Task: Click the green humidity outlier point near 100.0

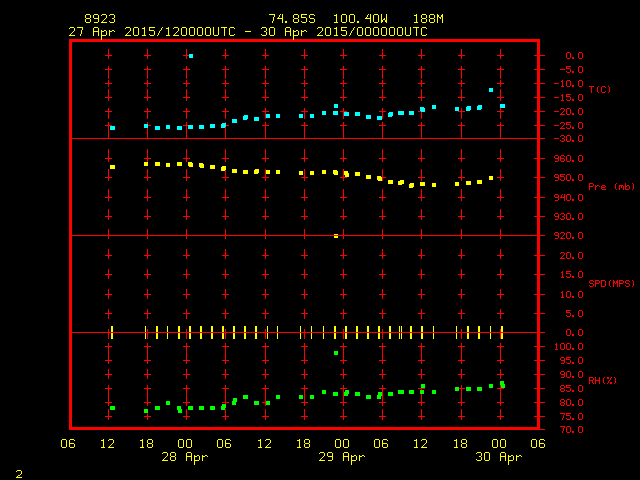Action: 336,353
